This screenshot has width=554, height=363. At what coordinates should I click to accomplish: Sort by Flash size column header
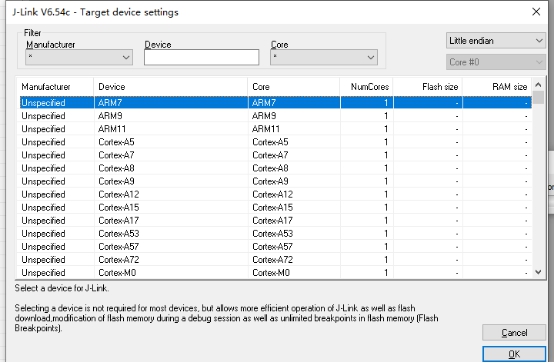click(428, 87)
